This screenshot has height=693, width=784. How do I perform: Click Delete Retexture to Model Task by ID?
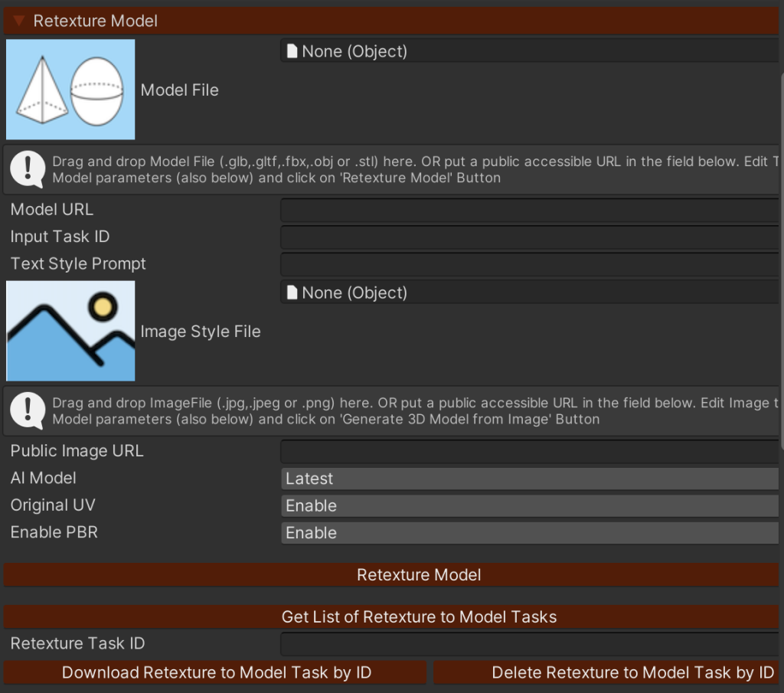tap(606, 672)
